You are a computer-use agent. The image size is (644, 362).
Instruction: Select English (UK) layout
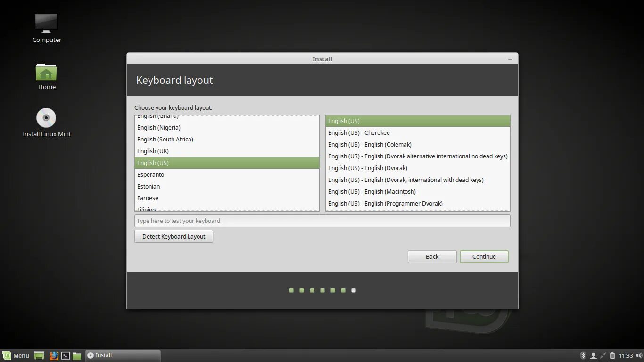(227, 151)
